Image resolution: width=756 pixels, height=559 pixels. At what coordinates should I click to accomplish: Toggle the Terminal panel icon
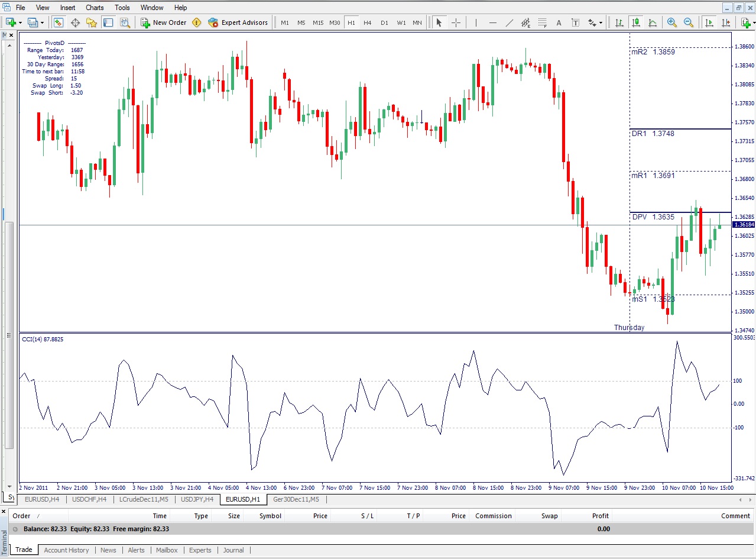pos(108,22)
